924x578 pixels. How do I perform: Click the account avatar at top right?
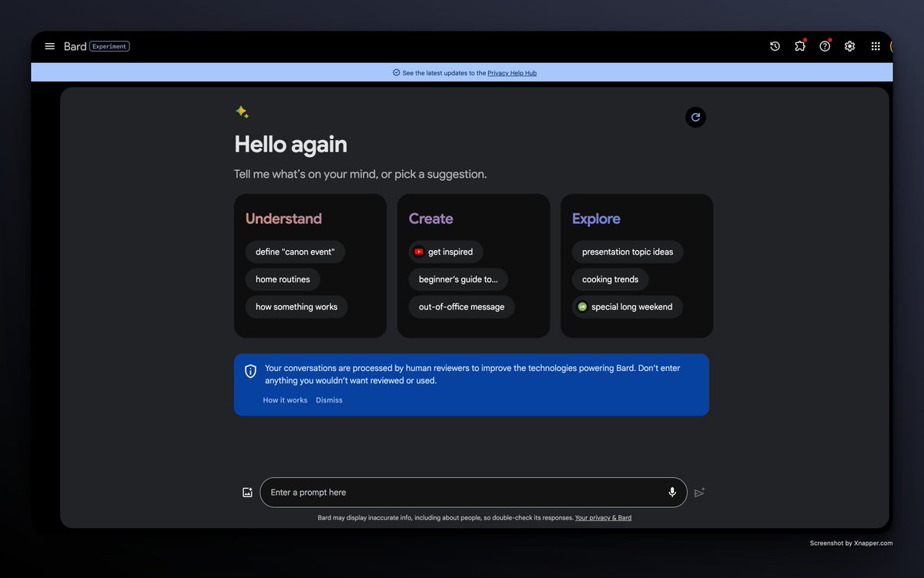892,46
